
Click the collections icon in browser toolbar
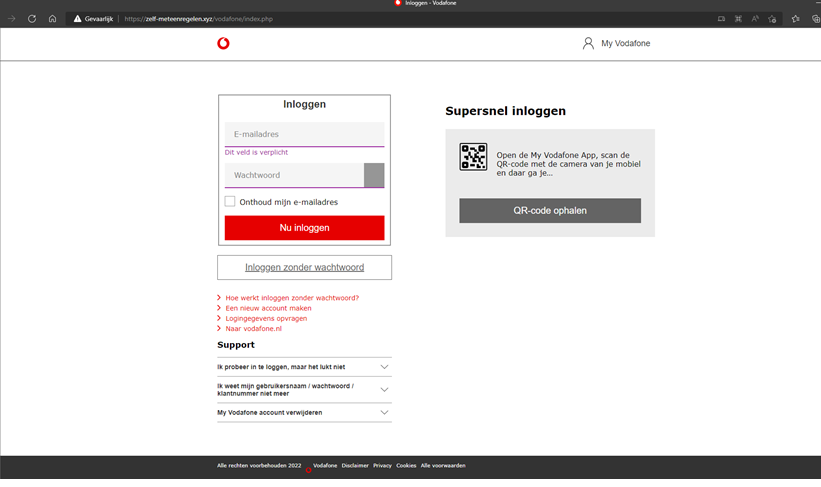(815, 19)
